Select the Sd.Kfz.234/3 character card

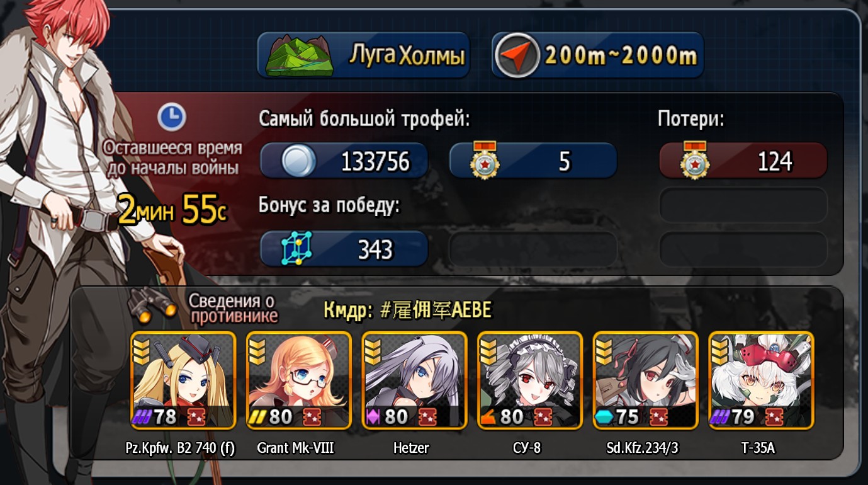[646, 380]
